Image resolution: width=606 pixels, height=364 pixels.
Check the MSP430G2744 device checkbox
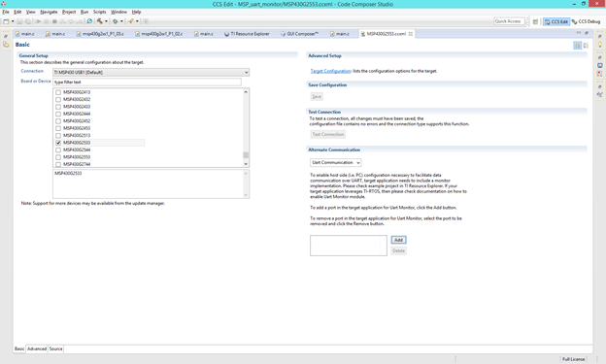[58, 164]
